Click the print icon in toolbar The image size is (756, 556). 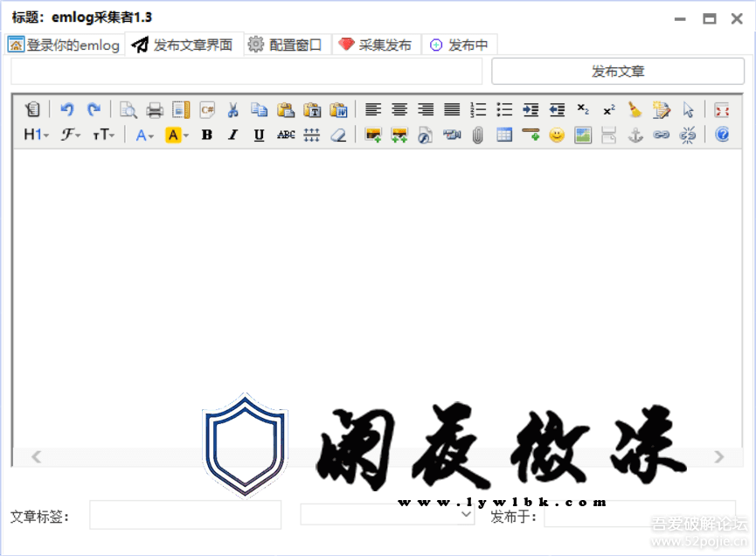tap(155, 109)
